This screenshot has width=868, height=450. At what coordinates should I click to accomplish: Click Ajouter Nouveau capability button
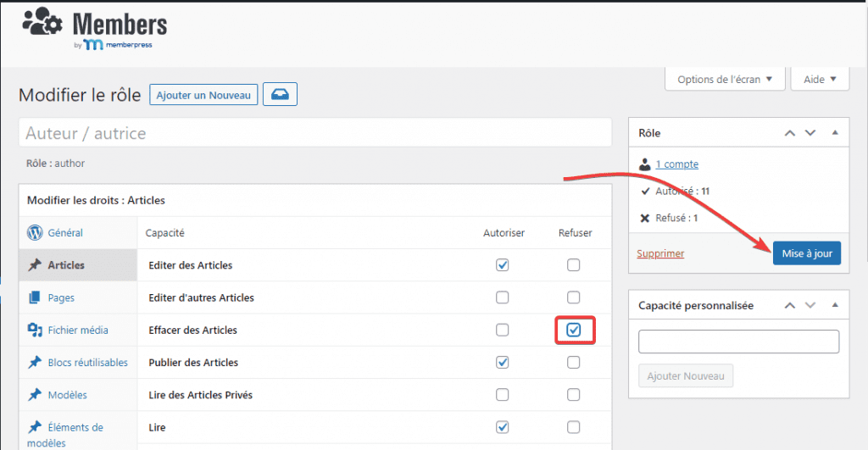click(x=685, y=375)
